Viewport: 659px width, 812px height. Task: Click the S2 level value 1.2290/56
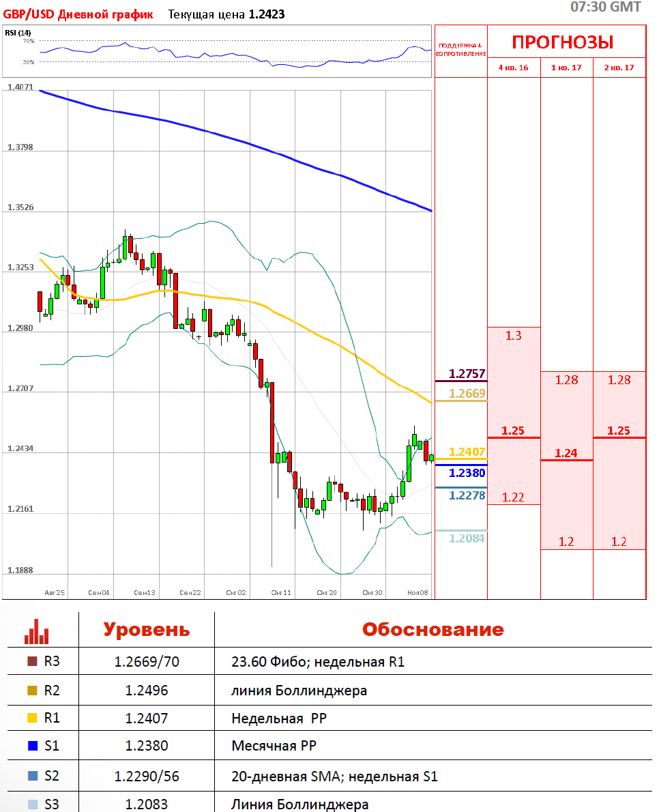[x=147, y=777]
